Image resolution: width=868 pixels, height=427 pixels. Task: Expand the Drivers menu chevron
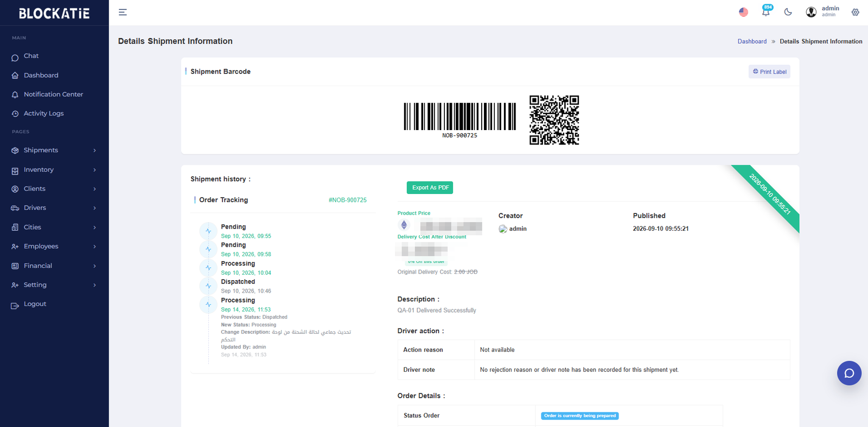pos(94,208)
